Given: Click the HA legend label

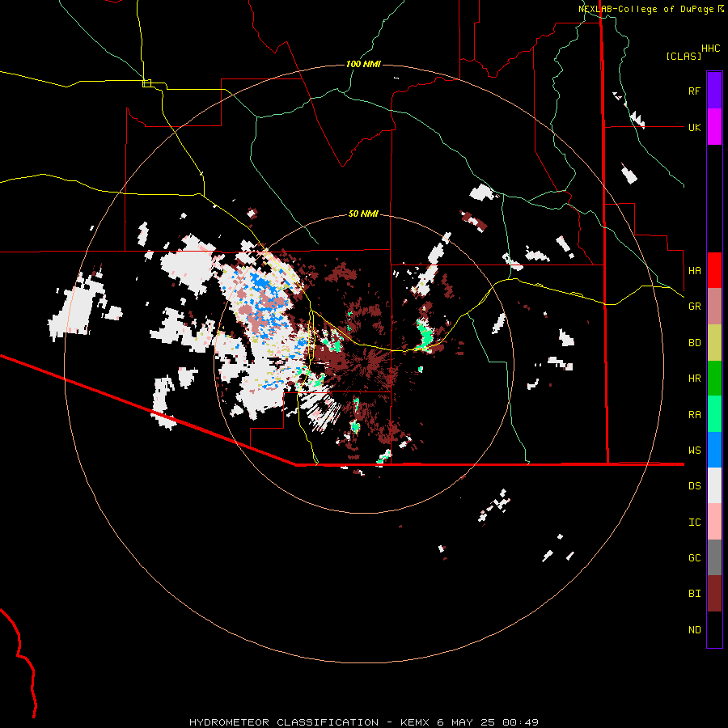Looking at the screenshot, I should coord(694,271).
